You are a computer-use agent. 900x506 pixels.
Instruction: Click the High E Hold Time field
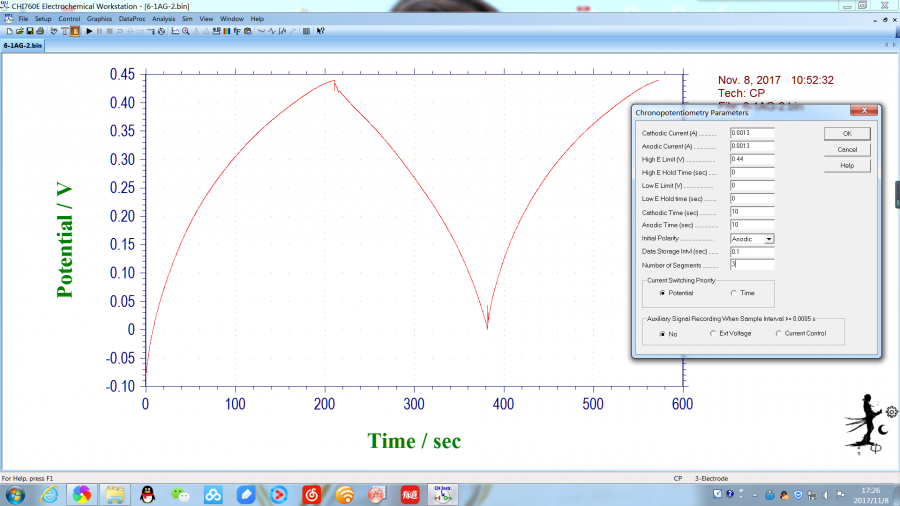752,173
